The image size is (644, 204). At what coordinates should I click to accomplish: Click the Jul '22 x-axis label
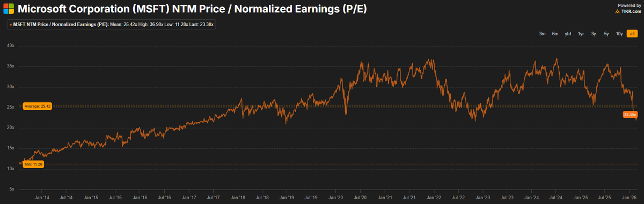(x=459, y=198)
